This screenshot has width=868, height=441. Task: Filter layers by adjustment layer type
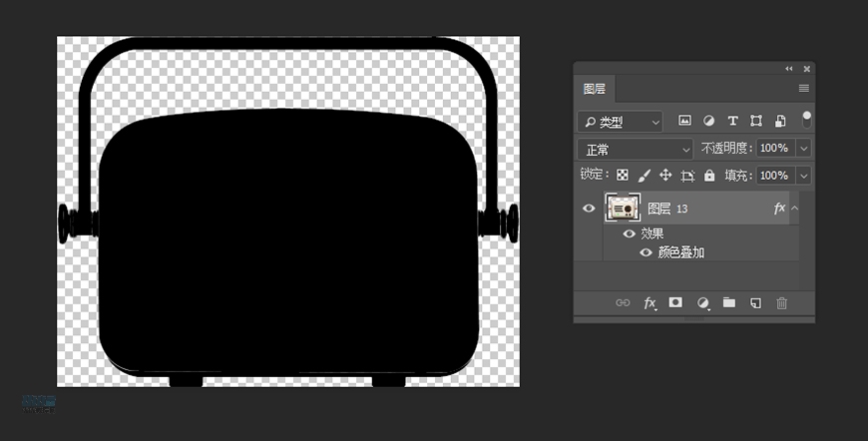(709, 121)
